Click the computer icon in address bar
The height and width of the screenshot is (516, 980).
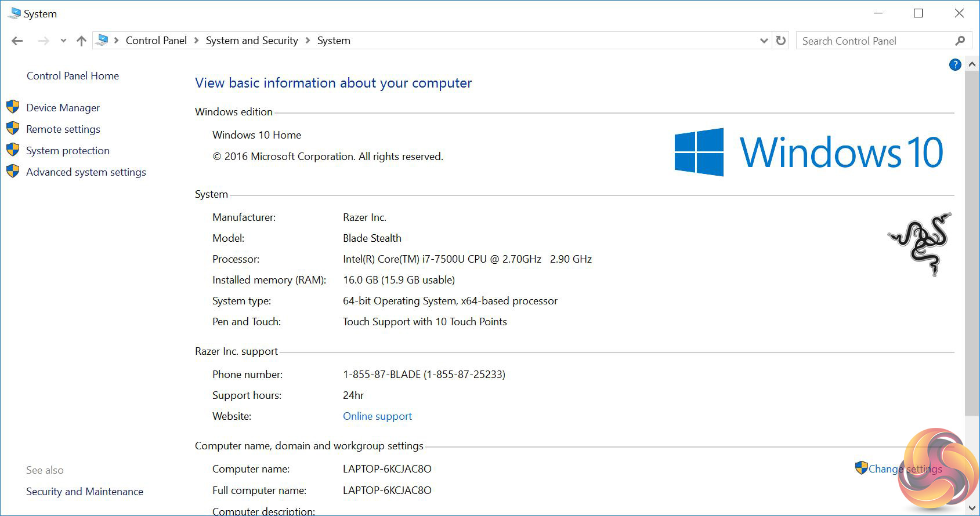[x=102, y=40]
